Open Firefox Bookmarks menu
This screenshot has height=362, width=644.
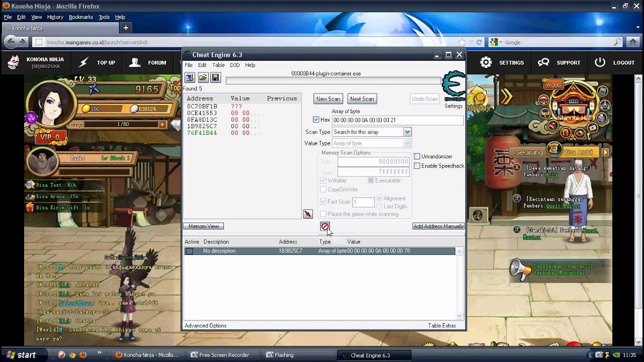pyautogui.click(x=81, y=17)
